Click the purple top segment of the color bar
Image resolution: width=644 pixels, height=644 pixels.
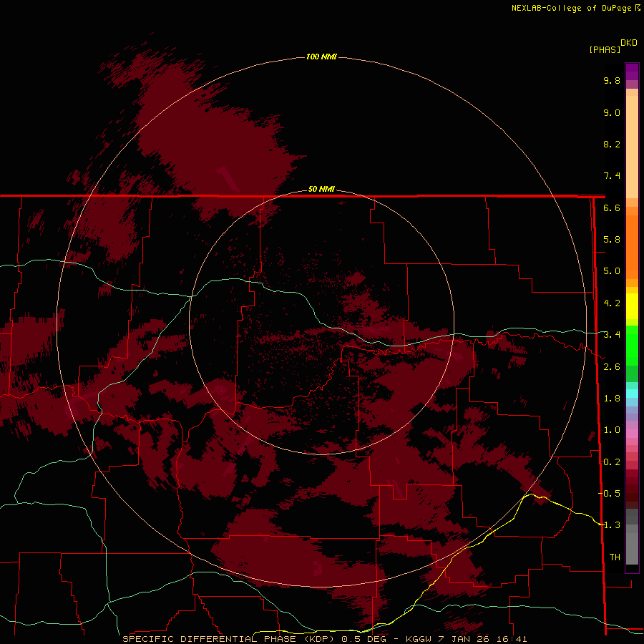(x=632, y=72)
